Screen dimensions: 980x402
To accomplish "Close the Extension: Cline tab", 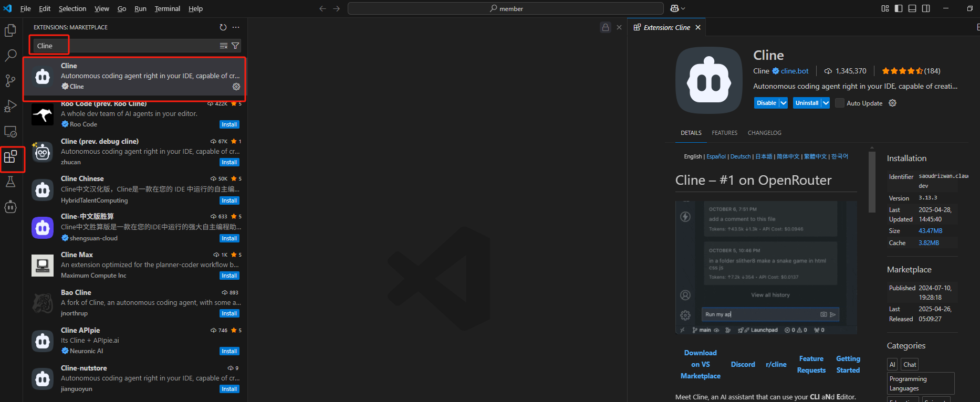I will tap(698, 27).
